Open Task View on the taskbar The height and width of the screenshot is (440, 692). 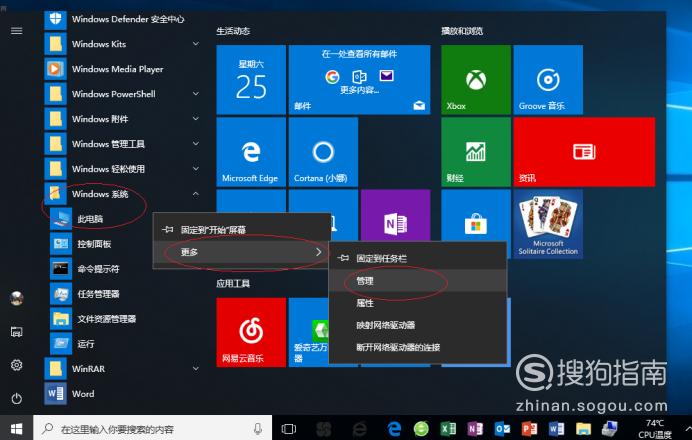coord(289,429)
